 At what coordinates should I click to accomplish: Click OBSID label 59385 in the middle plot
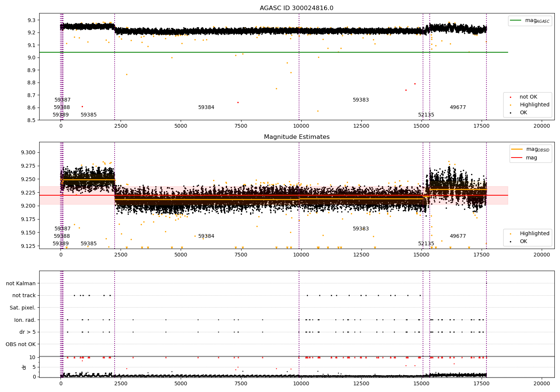coord(88,244)
